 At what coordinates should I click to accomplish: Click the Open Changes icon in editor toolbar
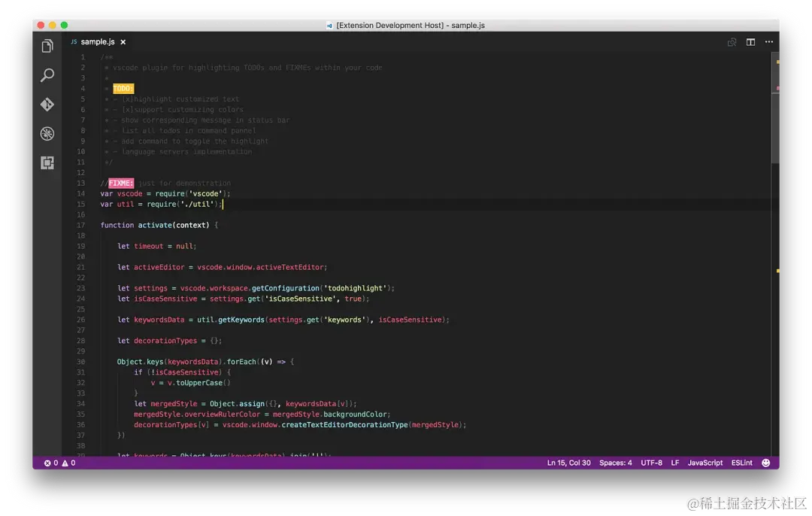point(732,42)
